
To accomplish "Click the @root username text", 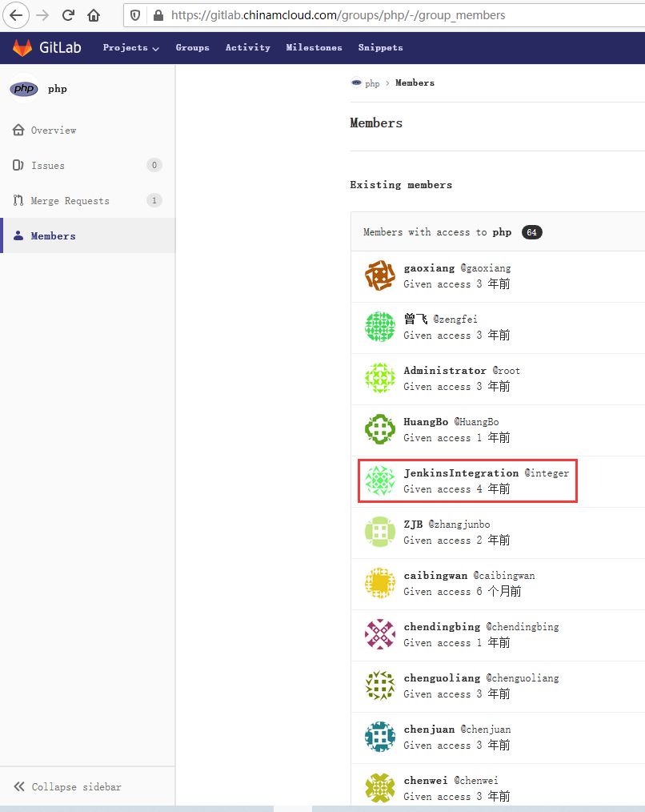I will click(x=507, y=371).
